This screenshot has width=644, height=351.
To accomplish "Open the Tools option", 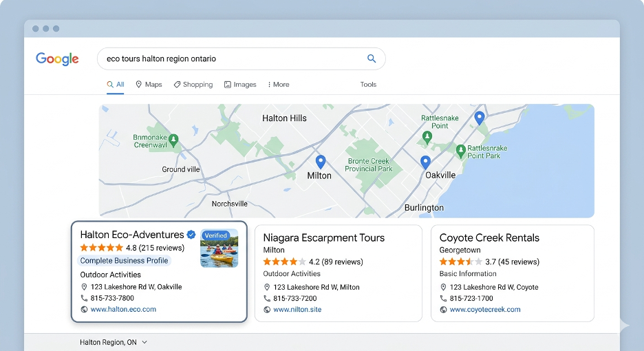I will tap(368, 84).
